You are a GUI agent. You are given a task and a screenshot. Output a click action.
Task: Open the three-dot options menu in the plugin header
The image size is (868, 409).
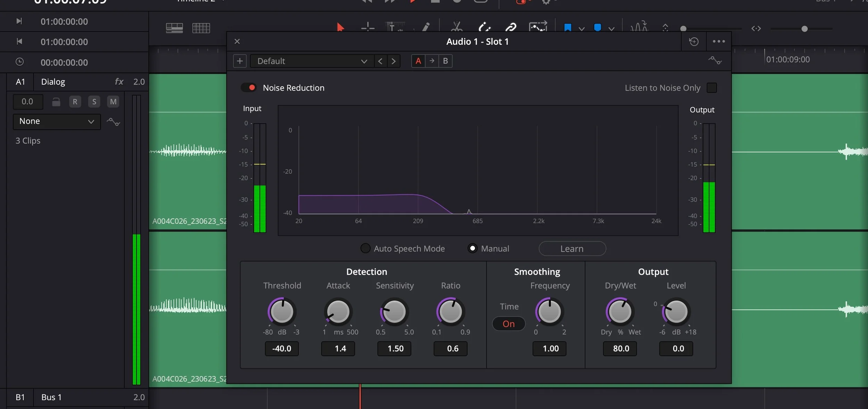pyautogui.click(x=718, y=41)
